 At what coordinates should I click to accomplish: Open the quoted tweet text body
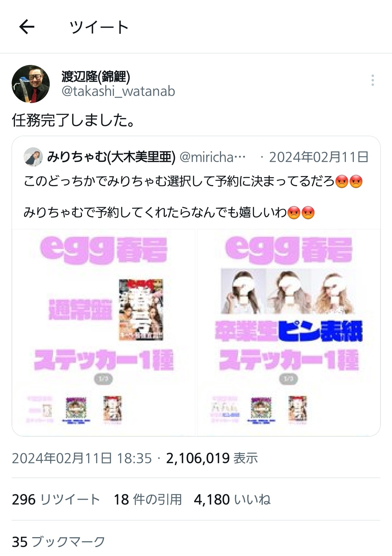pos(193,196)
